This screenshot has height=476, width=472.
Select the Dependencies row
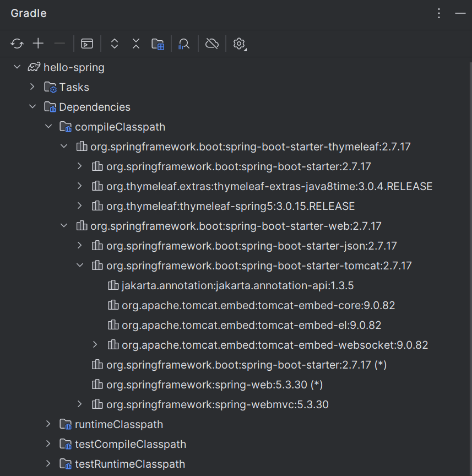click(235, 107)
